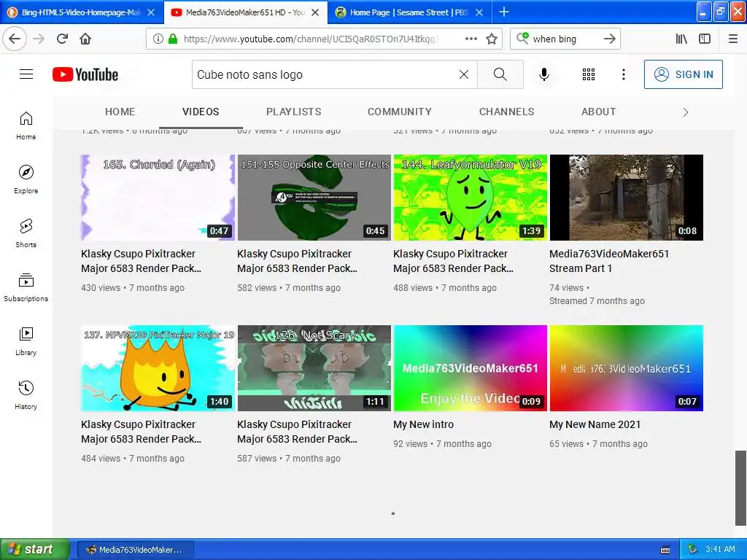This screenshot has height=560, width=747.
Task: Open 'My New Name 2021' video title
Action: 595,424
